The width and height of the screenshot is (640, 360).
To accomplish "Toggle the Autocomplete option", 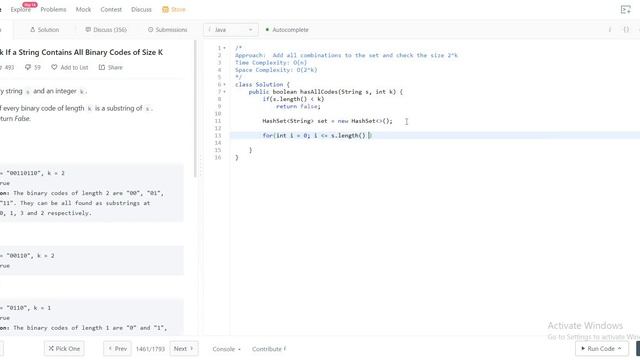I will (x=287, y=30).
